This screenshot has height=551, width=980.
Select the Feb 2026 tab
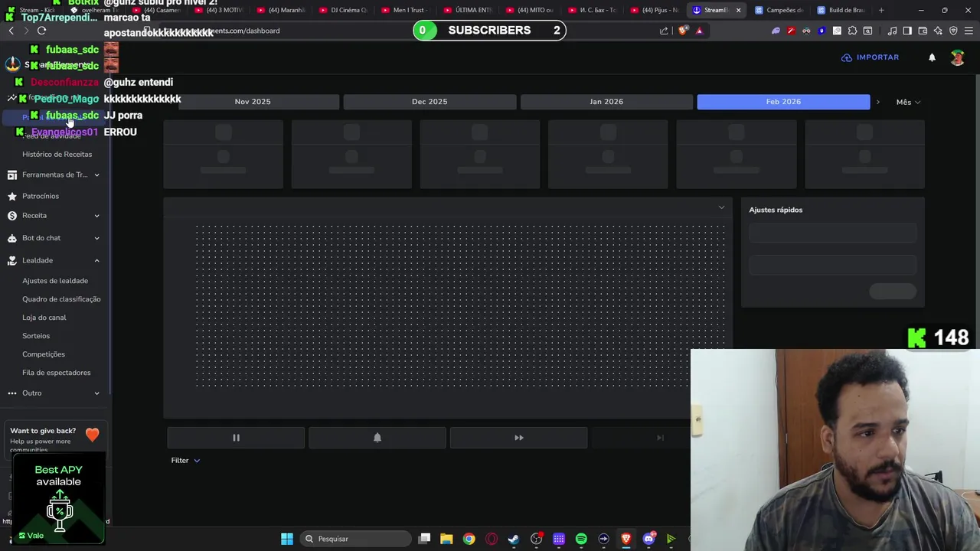tap(783, 102)
